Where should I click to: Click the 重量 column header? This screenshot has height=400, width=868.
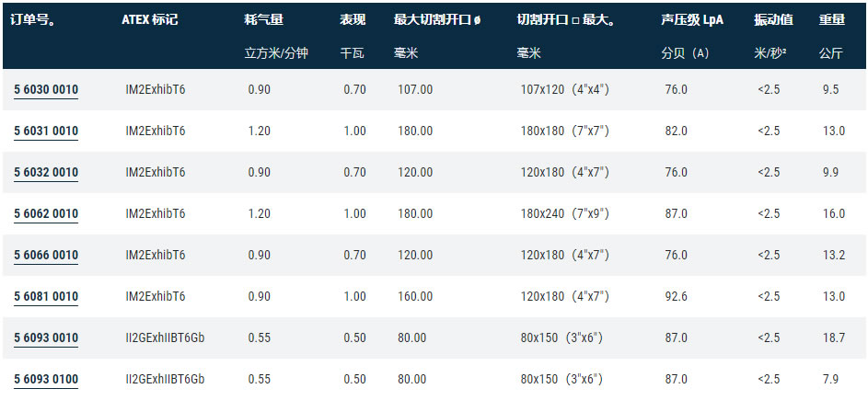(832, 19)
